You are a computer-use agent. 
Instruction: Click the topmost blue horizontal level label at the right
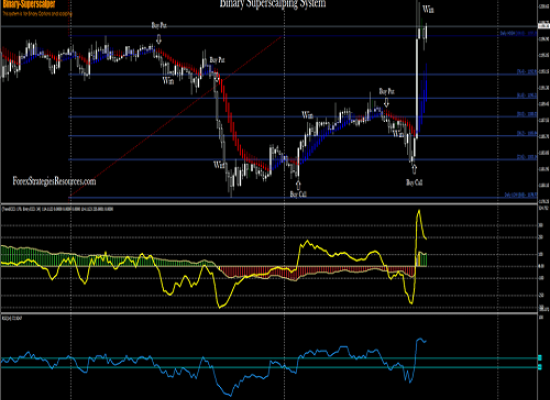pos(518,34)
